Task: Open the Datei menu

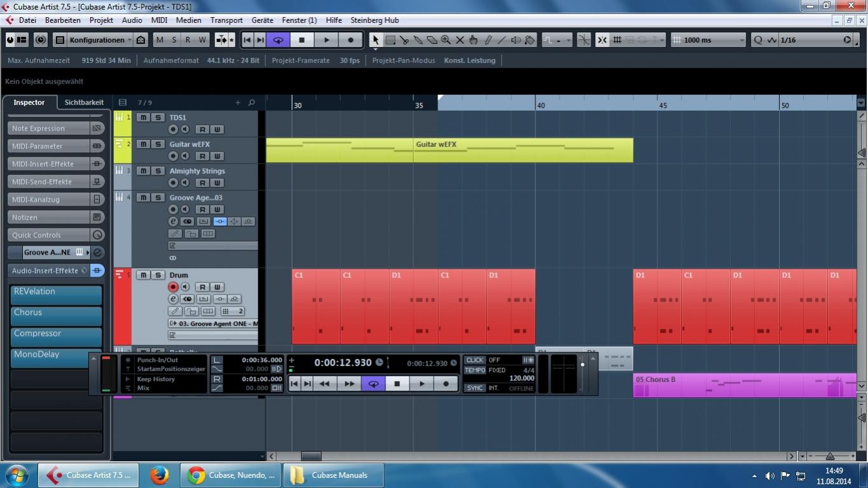Action: pos(27,20)
